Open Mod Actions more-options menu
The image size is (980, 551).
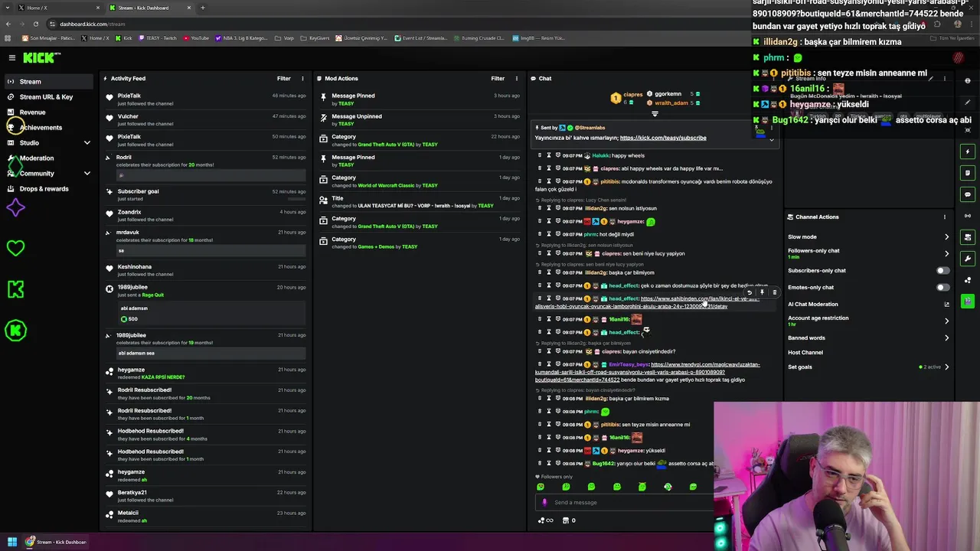(517, 78)
